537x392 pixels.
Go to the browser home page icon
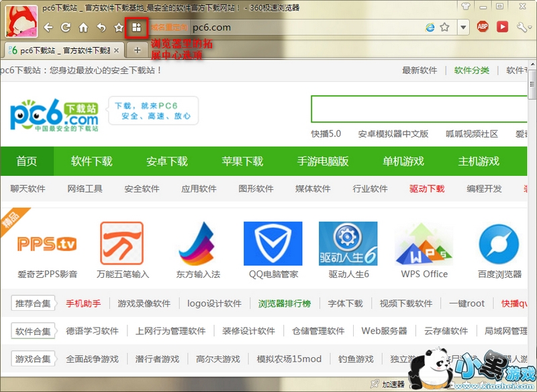coord(83,28)
